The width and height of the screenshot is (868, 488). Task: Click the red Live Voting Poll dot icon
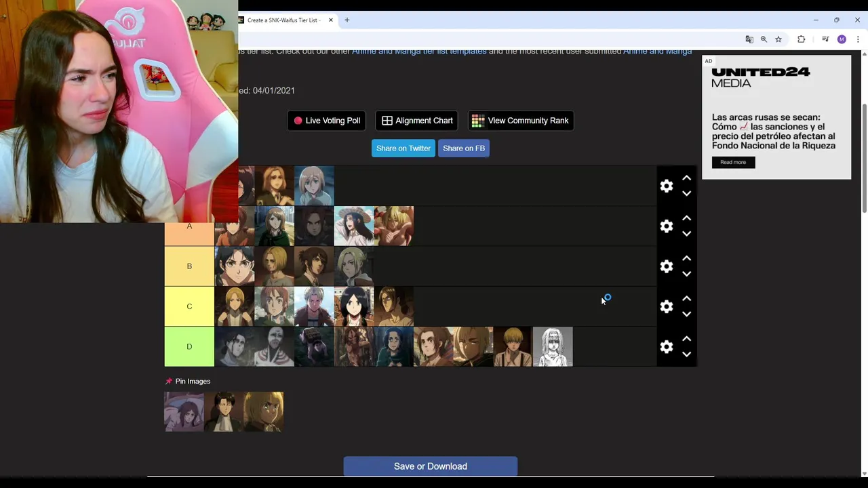pos(298,121)
